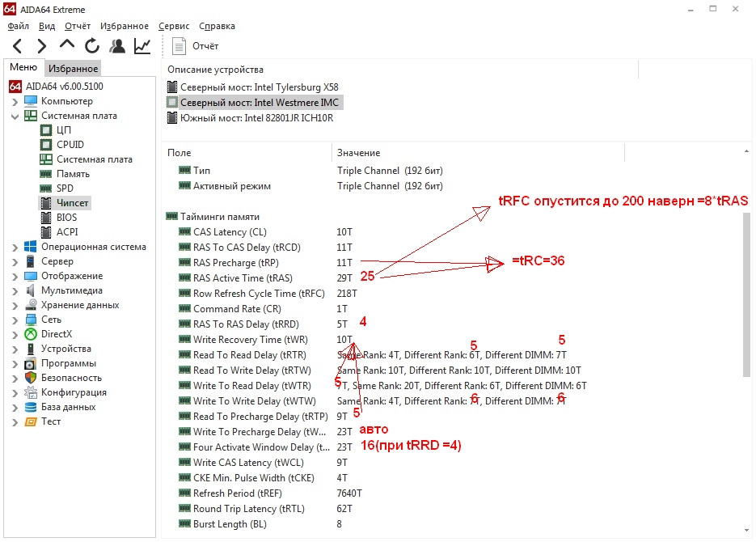Click the Отчёт report document icon

click(179, 46)
